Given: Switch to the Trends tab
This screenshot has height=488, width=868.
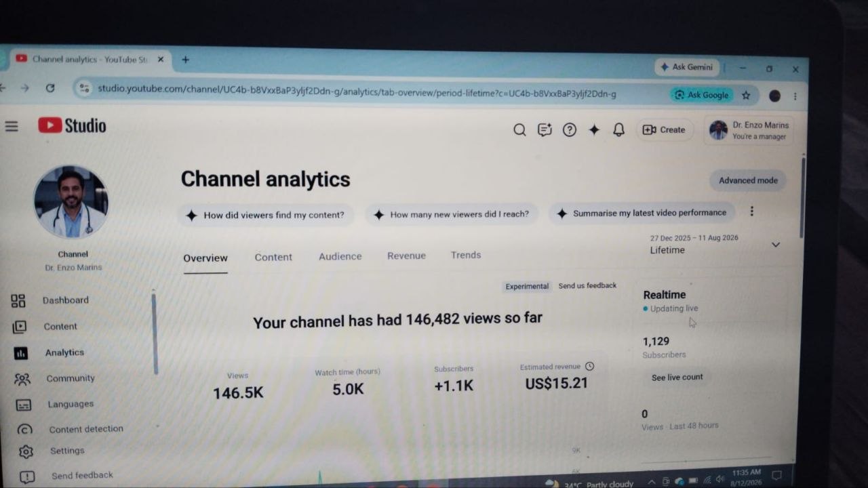Looking at the screenshot, I should [466, 255].
